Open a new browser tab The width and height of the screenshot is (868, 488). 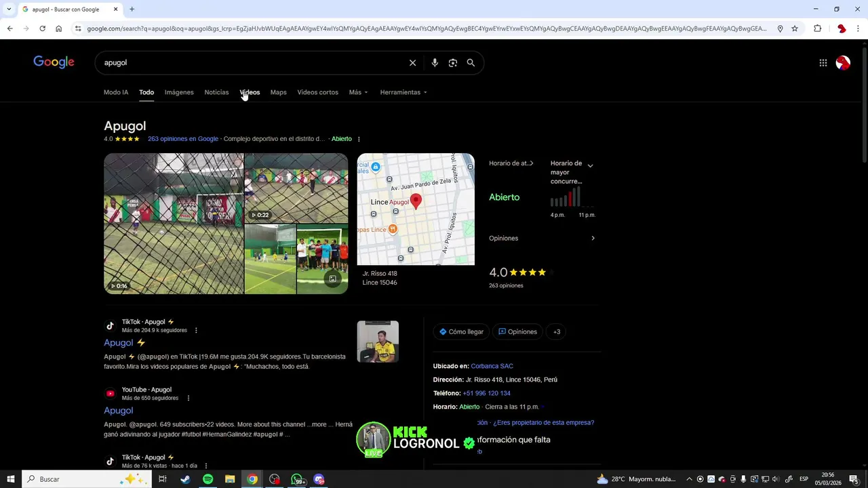click(132, 9)
